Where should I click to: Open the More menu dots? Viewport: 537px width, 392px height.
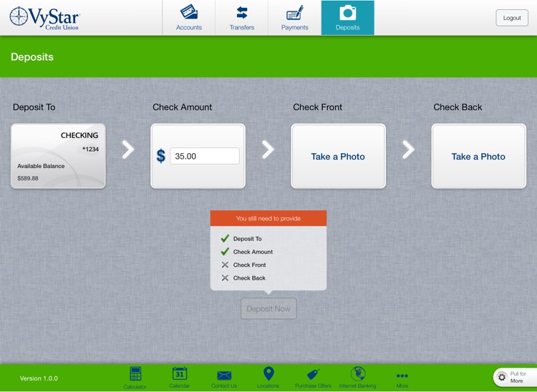[402, 379]
